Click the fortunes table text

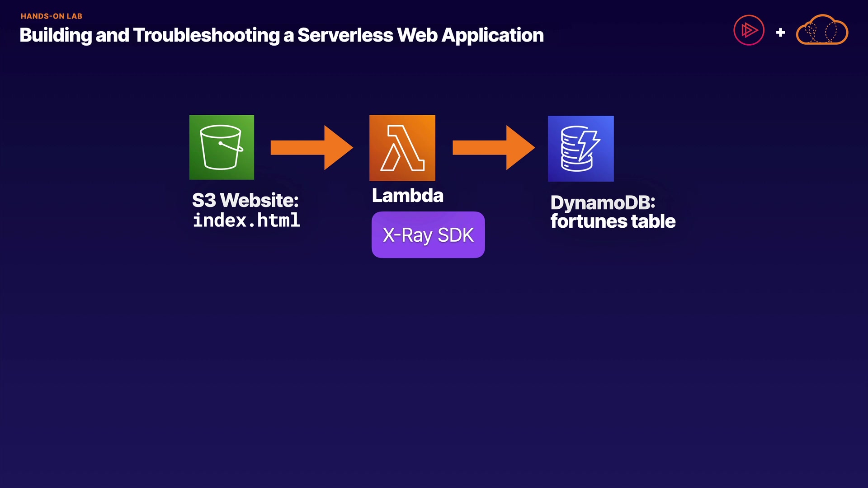coord(613,221)
